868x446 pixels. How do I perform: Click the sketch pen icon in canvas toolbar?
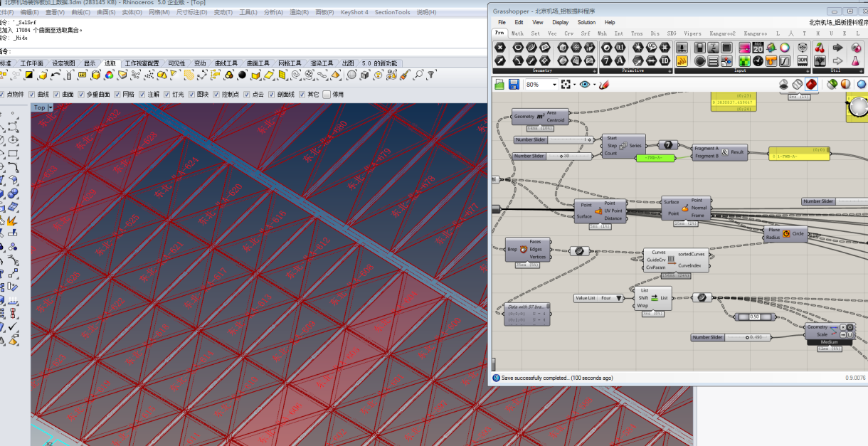point(604,85)
